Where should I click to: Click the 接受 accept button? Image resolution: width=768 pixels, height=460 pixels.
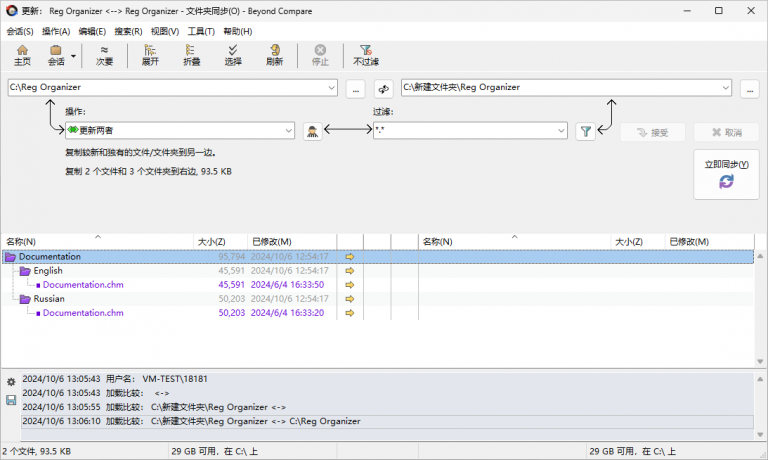pos(652,132)
